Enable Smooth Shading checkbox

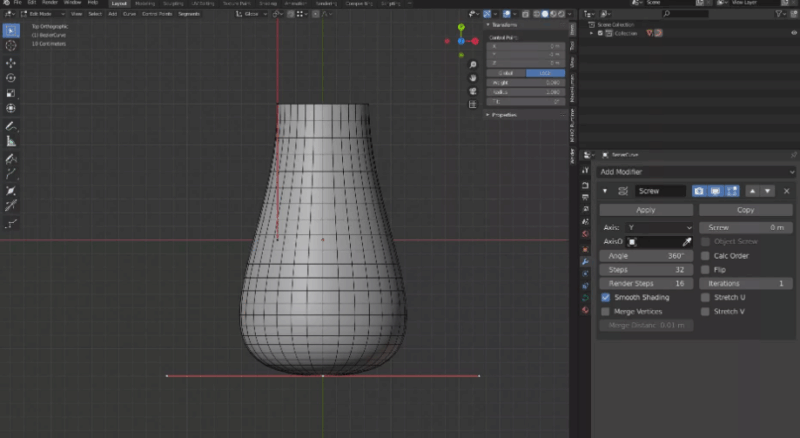(606, 297)
